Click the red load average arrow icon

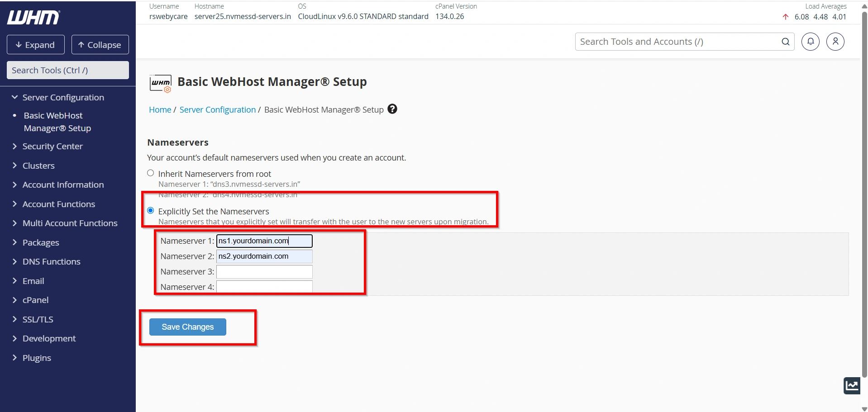click(x=786, y=17)
